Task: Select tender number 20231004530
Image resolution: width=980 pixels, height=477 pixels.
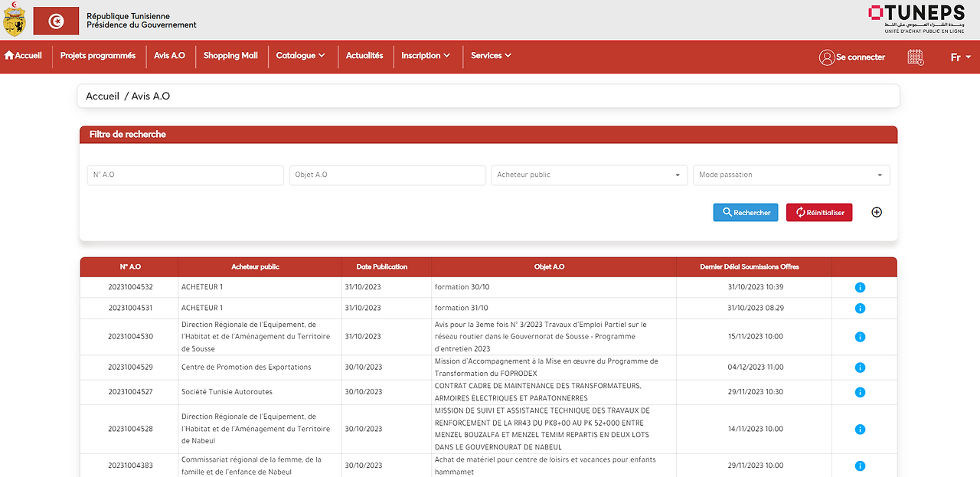Action: click(x=130, y=337)
